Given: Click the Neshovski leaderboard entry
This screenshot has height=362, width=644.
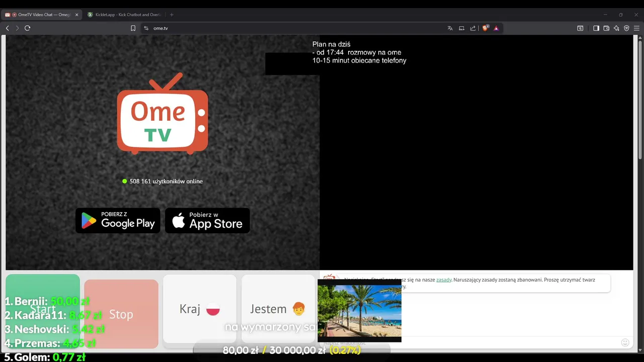Looking at the screenshot, I should [54, 329].
